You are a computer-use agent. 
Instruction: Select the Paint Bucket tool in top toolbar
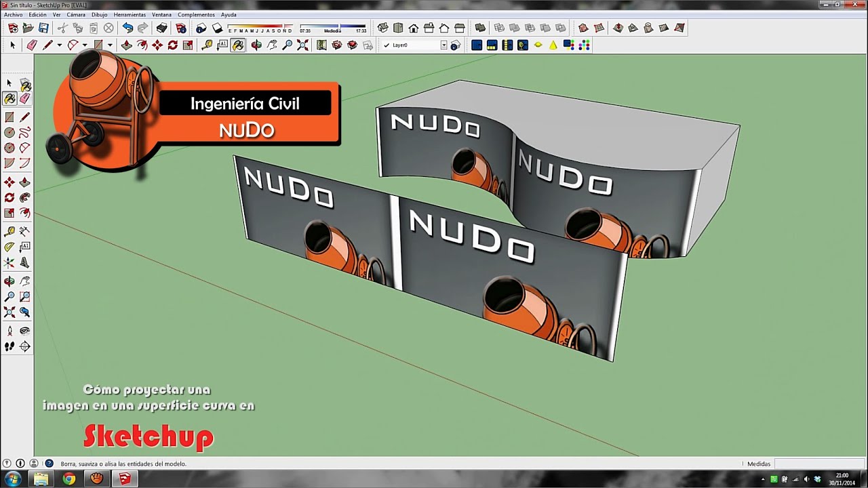tap(238, 45)
